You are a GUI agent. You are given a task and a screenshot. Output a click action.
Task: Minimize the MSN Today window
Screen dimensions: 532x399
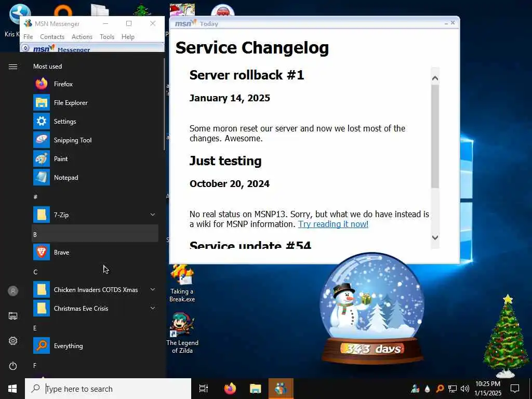click(446, 23)
